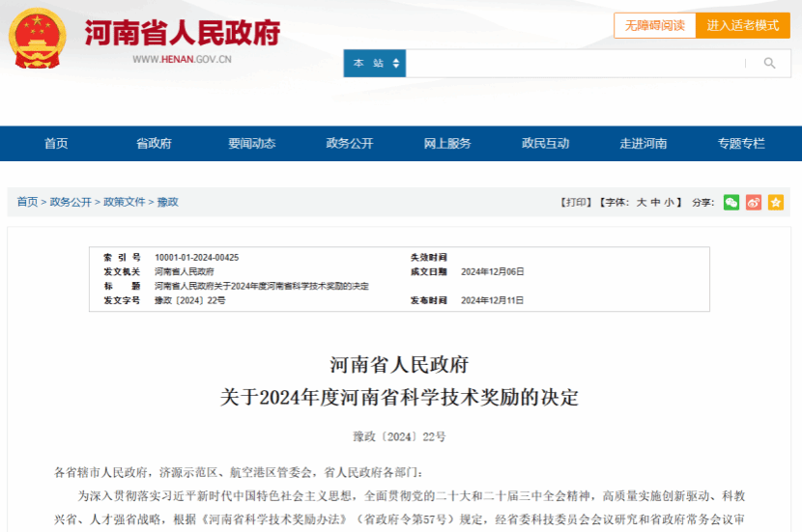Select 走进河南 in the navigation bar
The image size is (802, 532).
click(643, 144)
